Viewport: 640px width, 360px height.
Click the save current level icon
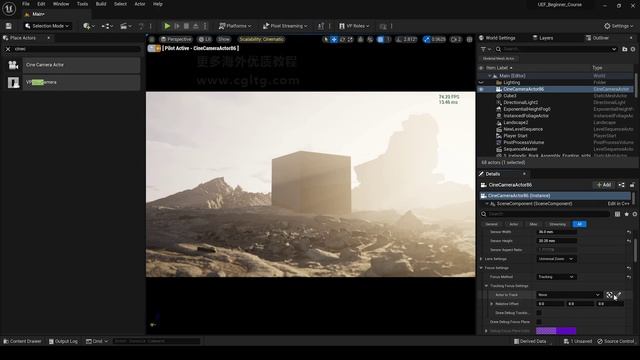pyautogui.click(x=9, y=26)
